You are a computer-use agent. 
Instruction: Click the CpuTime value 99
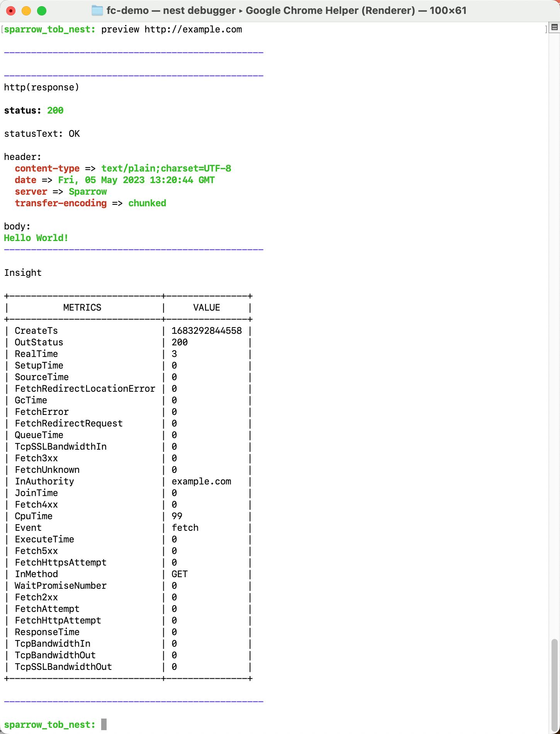[177, 516]
